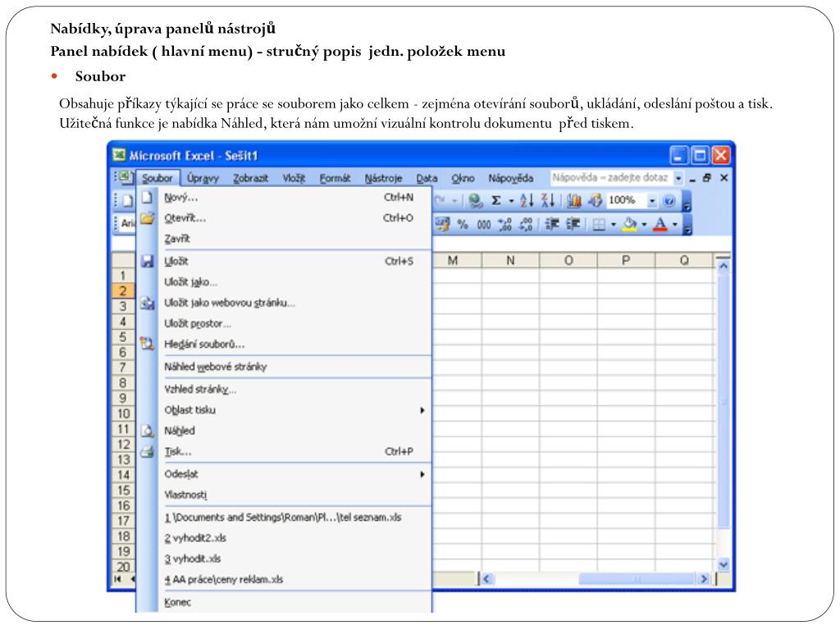Screen dimensions: 840x630
Task: Click Decrease Decimal icon
Action: (526, 224)
